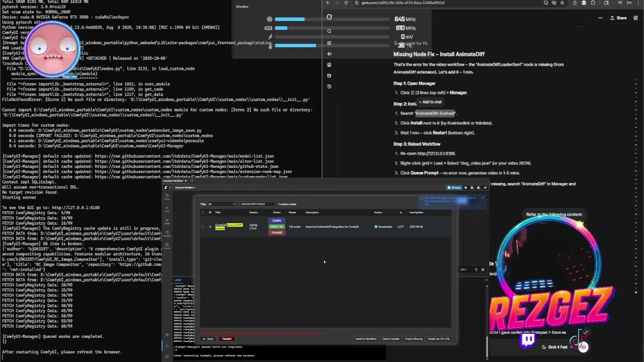Sort by the Author column header
Screen dimensions: 644x362
pyautogui.click(x=378, y=212)
